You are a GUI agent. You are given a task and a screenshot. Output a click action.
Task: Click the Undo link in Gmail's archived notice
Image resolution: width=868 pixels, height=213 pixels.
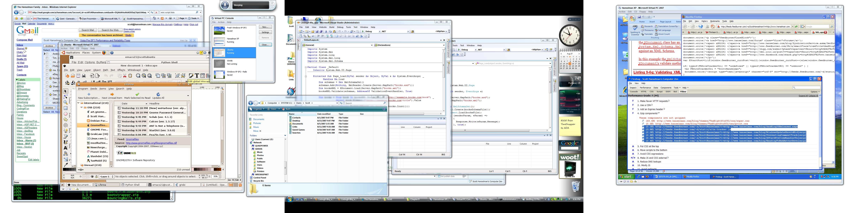point(128,35)
